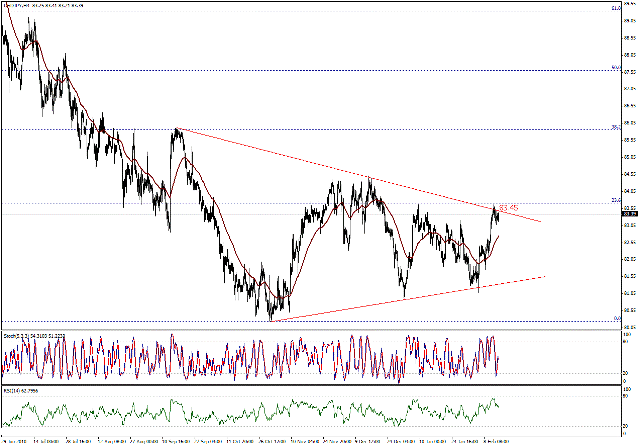This screenshot has height=445, width=640.
Task: Click the 0.0 Fibonacci level label
Action: pyautogui.click(x=617, y=319)
